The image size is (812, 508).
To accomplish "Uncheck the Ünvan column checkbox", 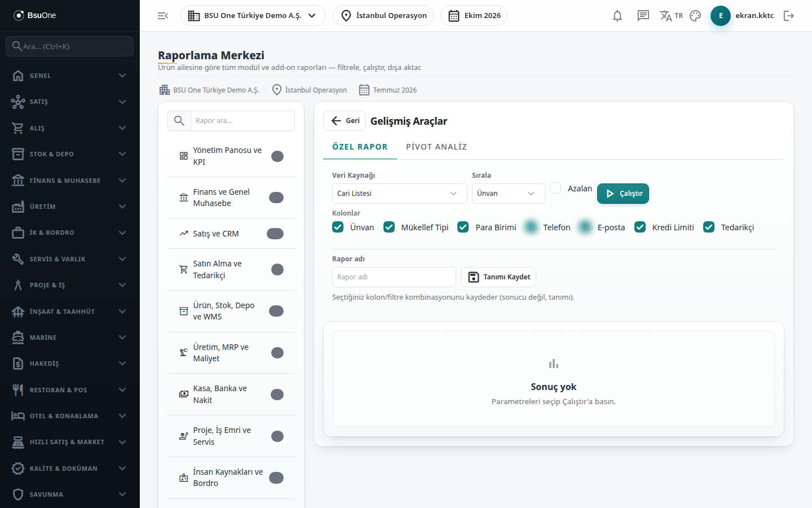I will [338, 227].
